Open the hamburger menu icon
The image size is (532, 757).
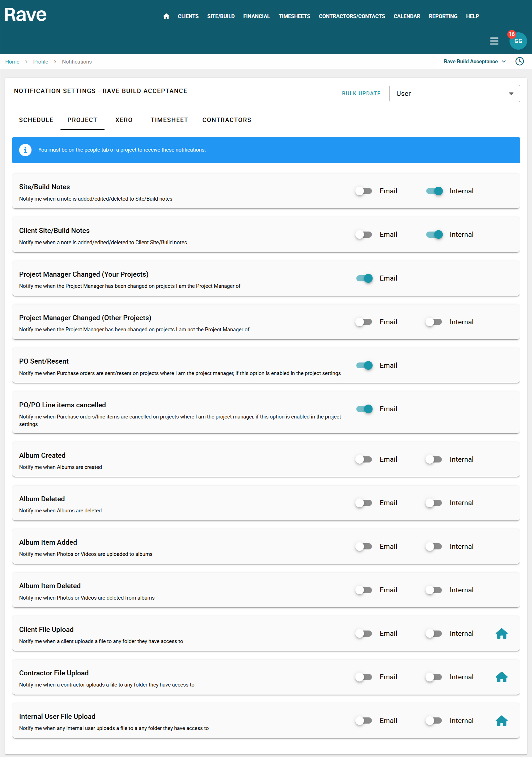point(494,41)
